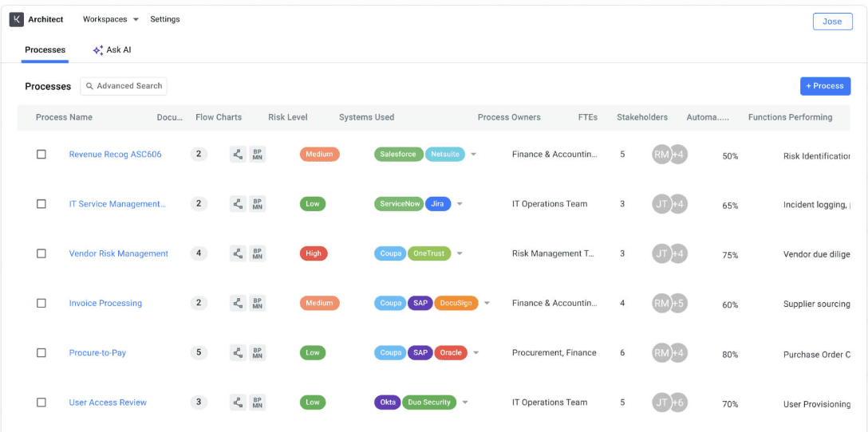Open flow chart icon for Procure-to-Pay
868x432 pixels.
[x=238, y=353]
